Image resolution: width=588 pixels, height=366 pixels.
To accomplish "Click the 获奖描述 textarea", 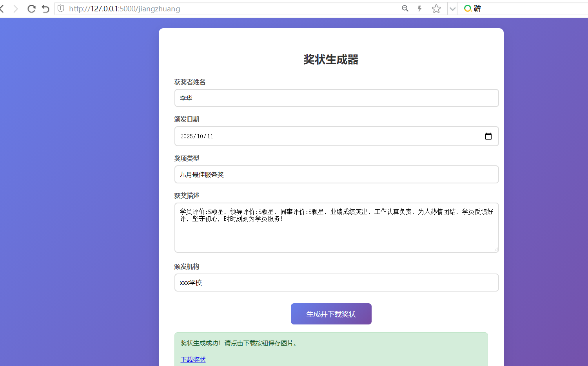I will (x=336, y=228).
